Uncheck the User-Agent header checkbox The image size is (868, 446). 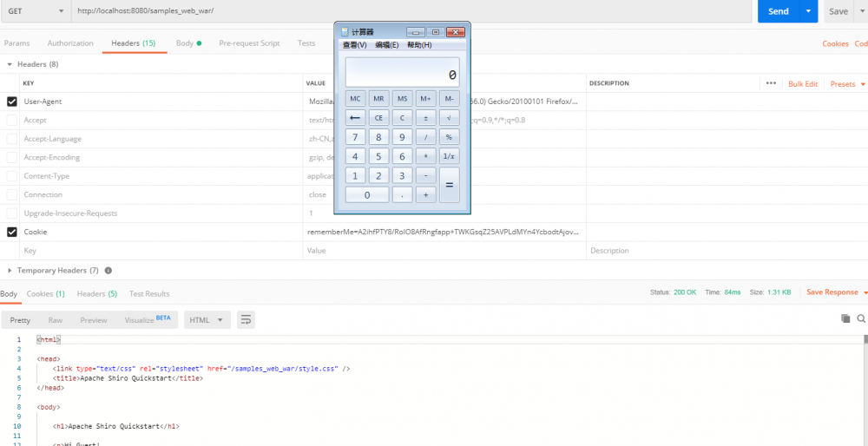(x=11, y=102)
